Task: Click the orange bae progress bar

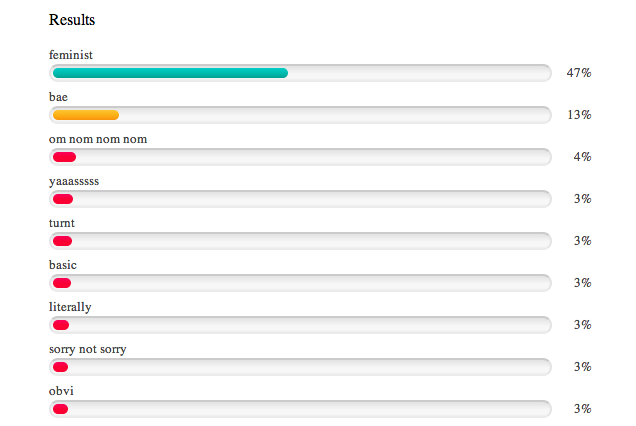Action: [x=86, y=115]
